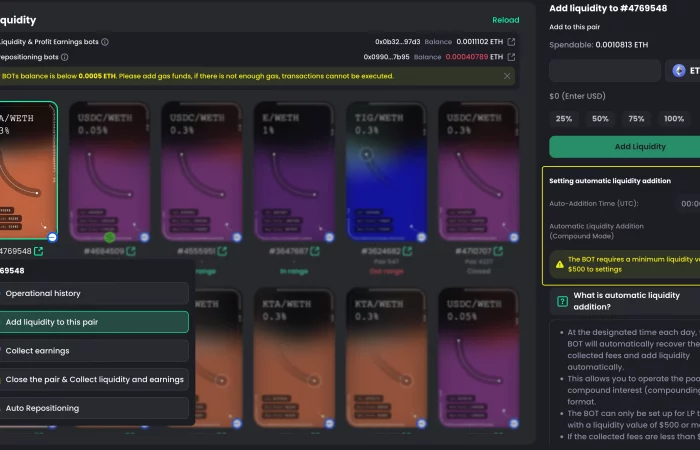Screen dimensions: 700x450
Task: Click the blue menu circle on the selected orange card
Action: tap(52, 238)
